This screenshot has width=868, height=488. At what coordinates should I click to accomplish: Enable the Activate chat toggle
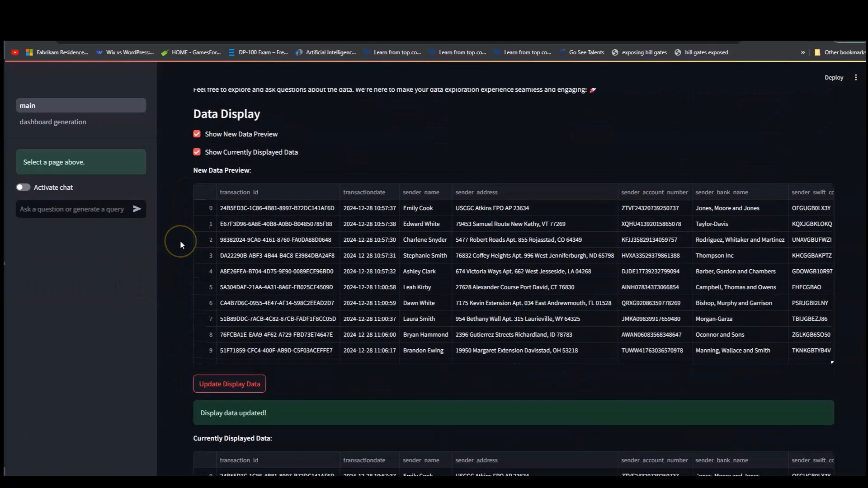tap(24, 187)
